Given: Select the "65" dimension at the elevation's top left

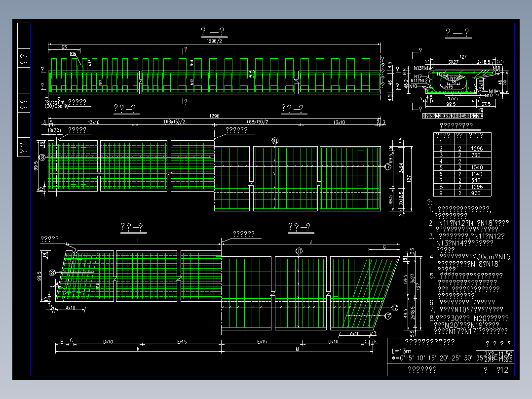Looking at the screenshot, I should (64, 47).
